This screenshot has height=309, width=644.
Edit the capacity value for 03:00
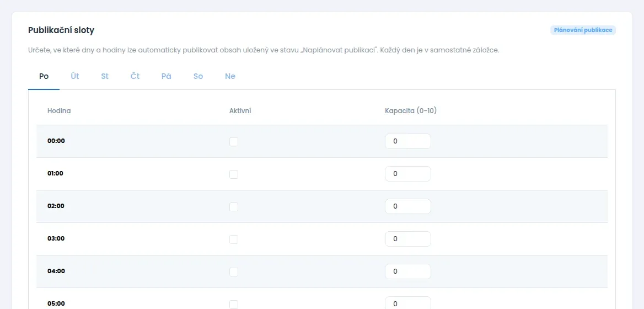point(408,239)
